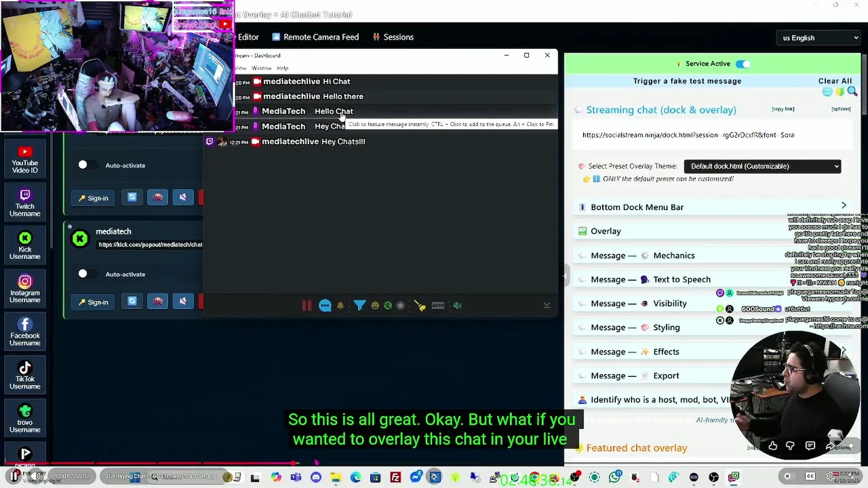Toggle the Service Active switch
The image size is (868, 488).
pos(743,64)
